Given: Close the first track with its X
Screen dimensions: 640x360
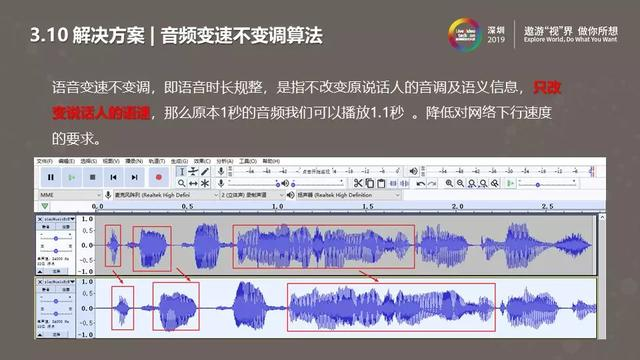Looking at the screenshot, I should pos(40,219).
